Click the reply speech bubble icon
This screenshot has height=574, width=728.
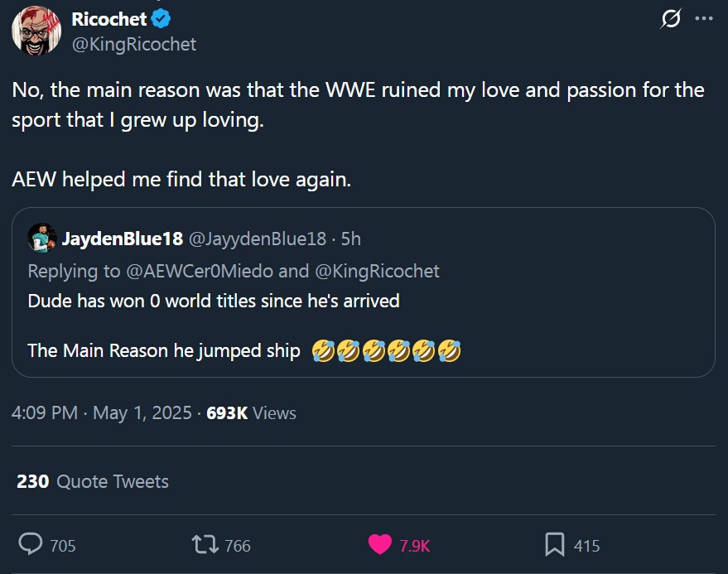coord(31,544)
